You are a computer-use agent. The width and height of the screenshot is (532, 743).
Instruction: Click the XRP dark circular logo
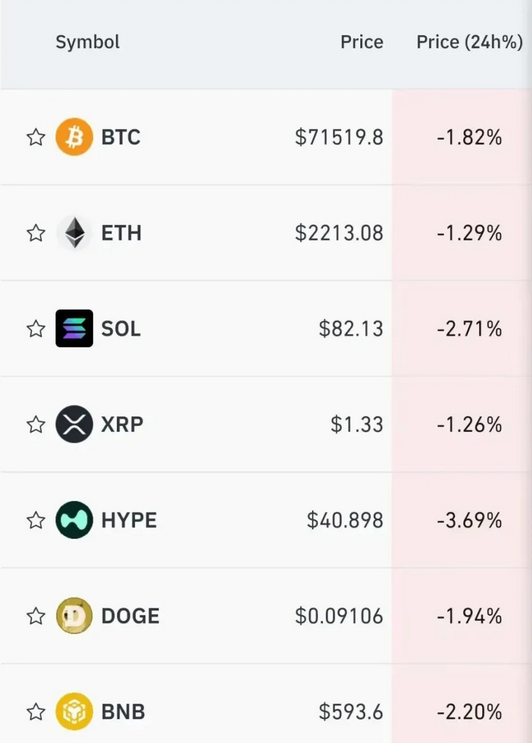tap(74, 424)
